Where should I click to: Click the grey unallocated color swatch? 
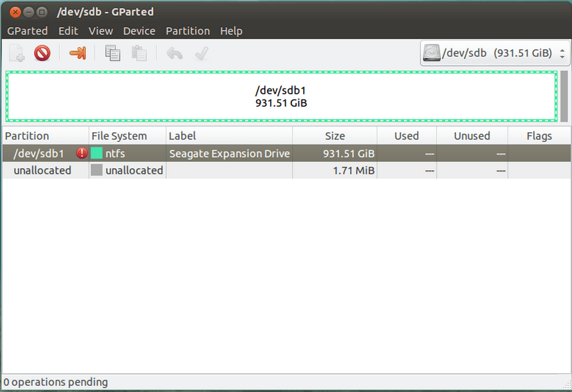pyautogui.click(x=96, y=171)
